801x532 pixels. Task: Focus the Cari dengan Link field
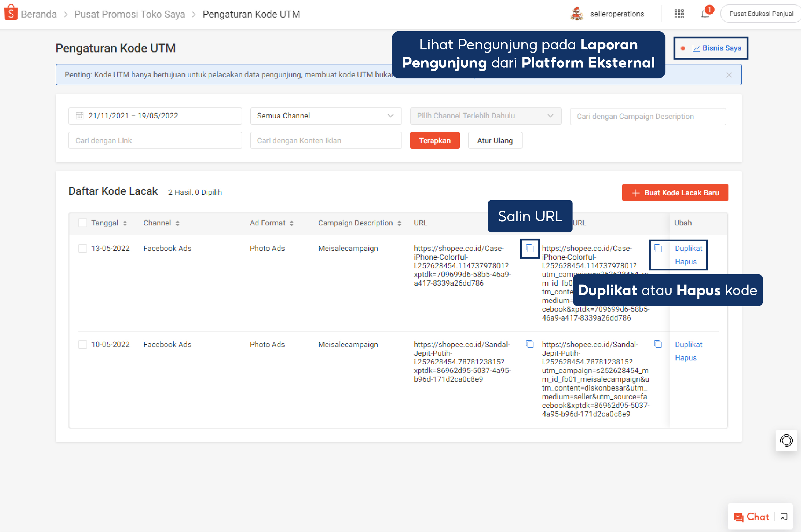[x=155, y=141]
